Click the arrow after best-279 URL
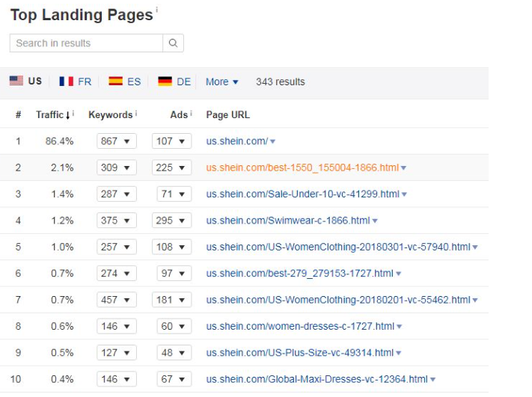 pos(398,274)
